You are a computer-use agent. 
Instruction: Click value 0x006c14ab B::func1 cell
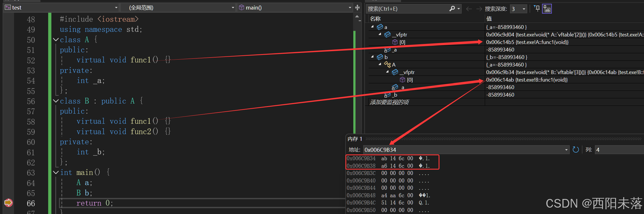coord(527,80)
